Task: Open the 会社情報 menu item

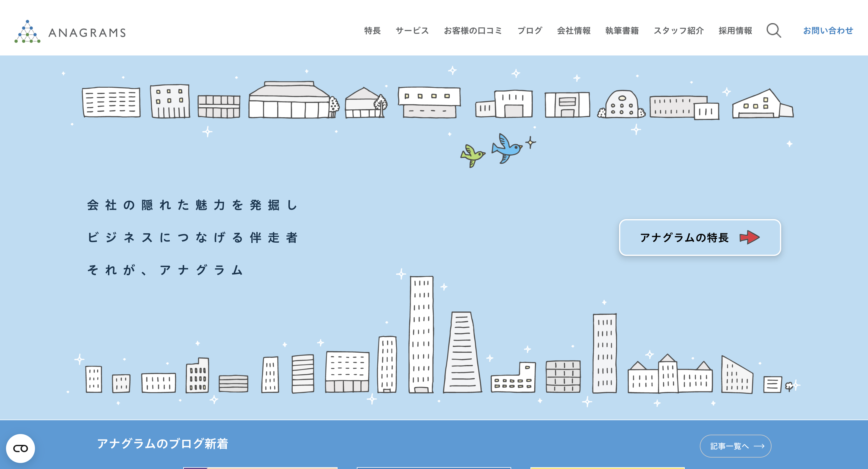Action: [x=574, y=31]
